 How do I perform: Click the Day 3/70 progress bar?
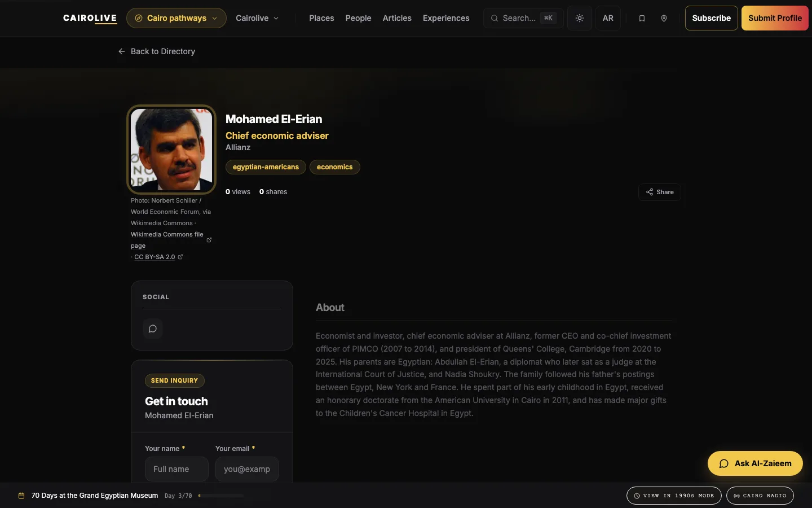[x=221, y=496]
